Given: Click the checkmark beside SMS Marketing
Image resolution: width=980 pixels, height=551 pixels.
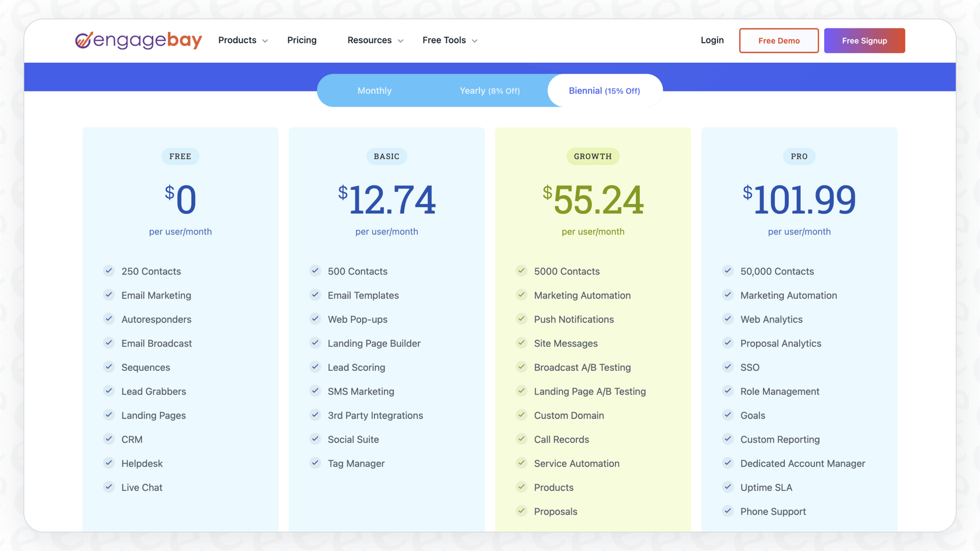Looking at the screenshot, I should (315, 391).
